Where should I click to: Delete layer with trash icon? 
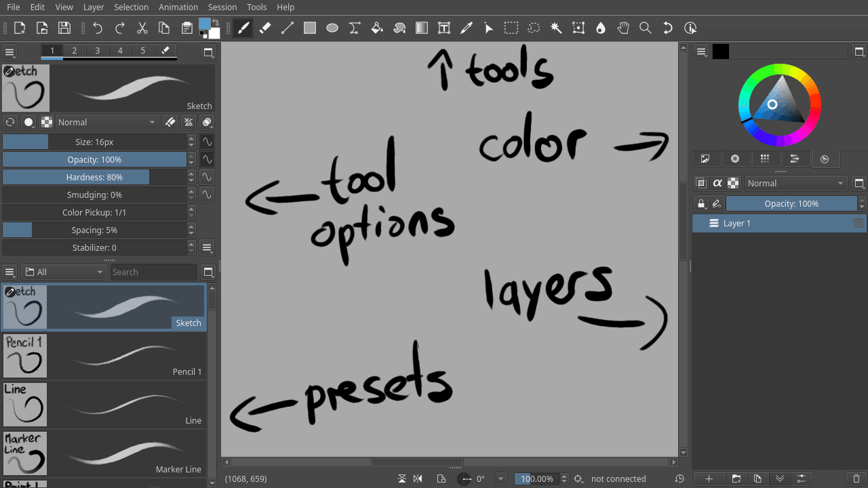pos(856,479)
